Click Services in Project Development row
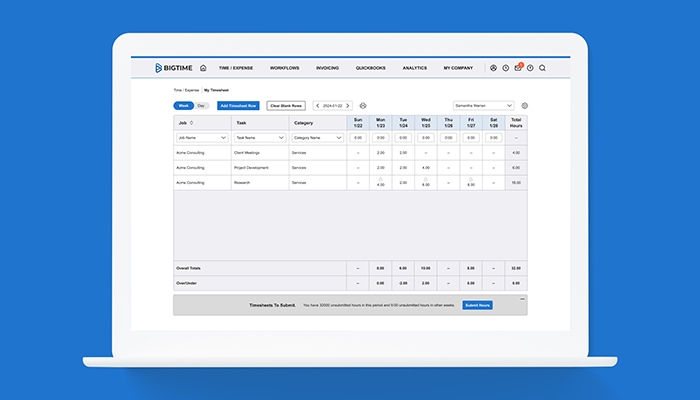The image size is (700, 400). point(299,168)
